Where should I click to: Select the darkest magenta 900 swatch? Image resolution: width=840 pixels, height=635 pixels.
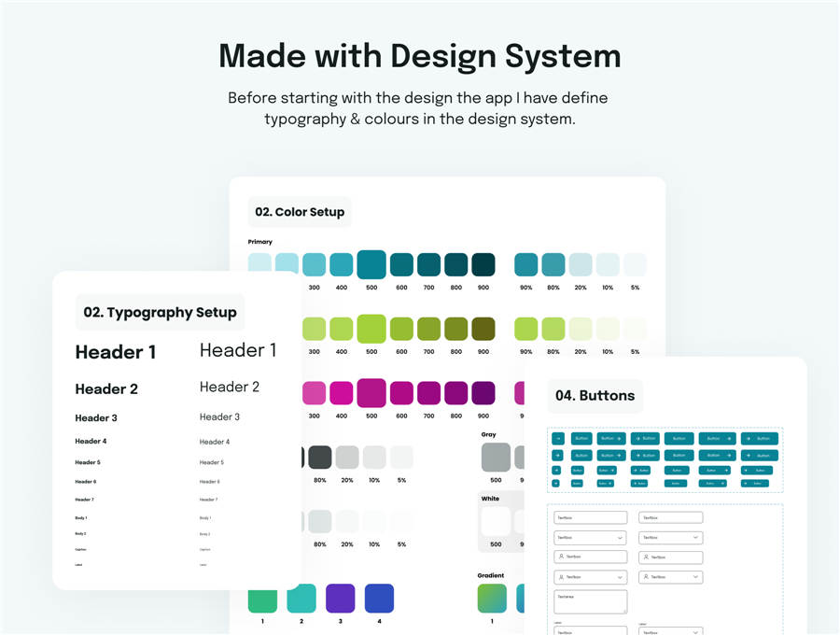[483, 392]
